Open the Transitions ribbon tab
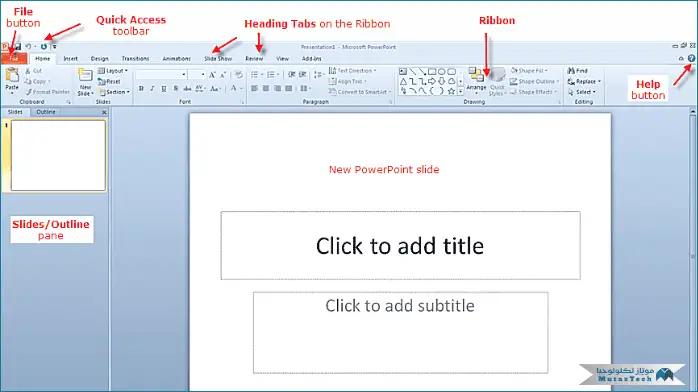The width and height of the screenshot is (698, 392). tap(135, 59)
